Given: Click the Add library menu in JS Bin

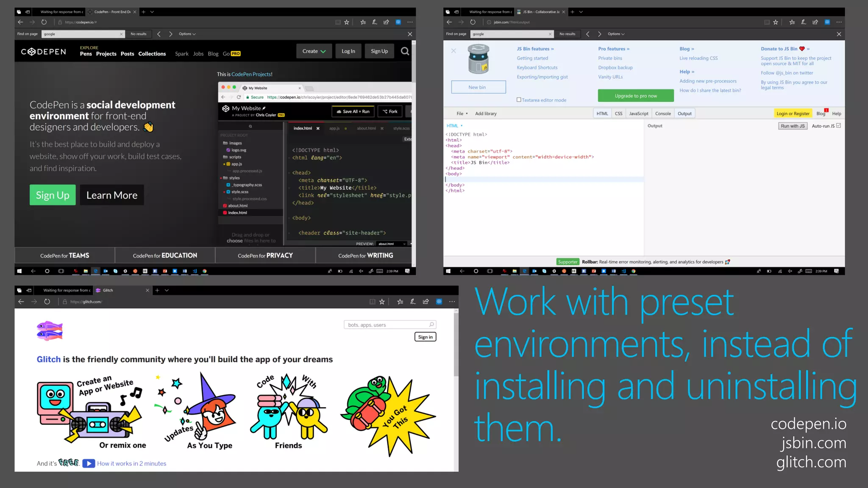Looking at the screenshot, I should pyautogui.click(x=486, y=114).
